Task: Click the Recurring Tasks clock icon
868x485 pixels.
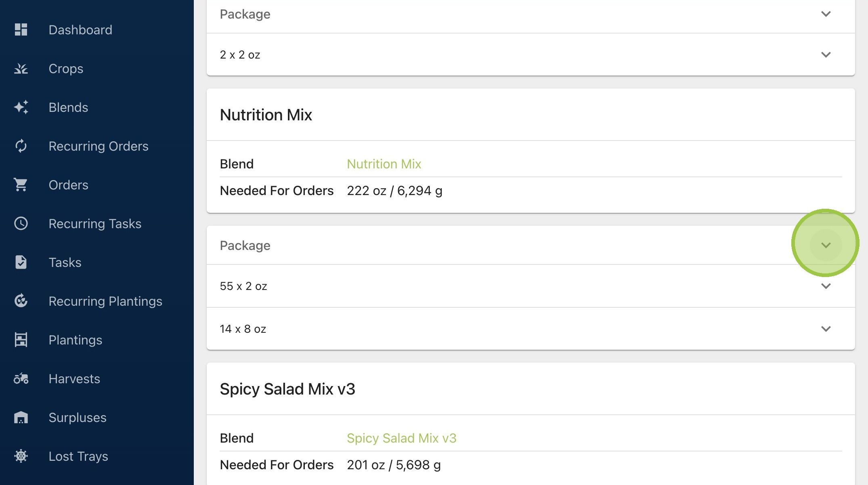Action: [21, 223]
